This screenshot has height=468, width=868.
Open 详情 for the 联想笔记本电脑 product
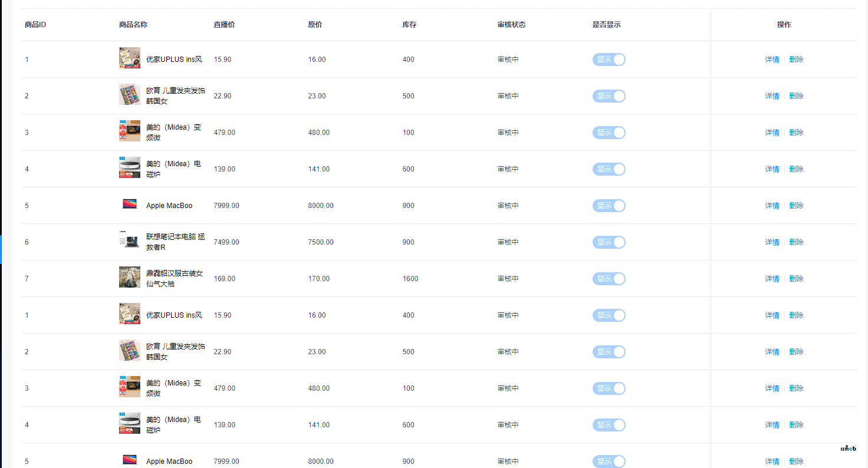(772, 242)
